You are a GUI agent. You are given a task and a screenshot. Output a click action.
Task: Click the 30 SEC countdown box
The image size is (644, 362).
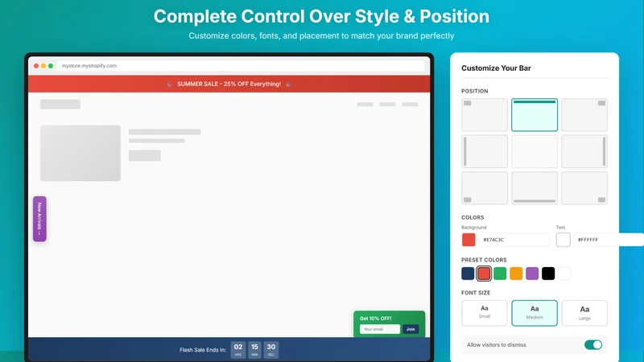click(x=271, y=350)
